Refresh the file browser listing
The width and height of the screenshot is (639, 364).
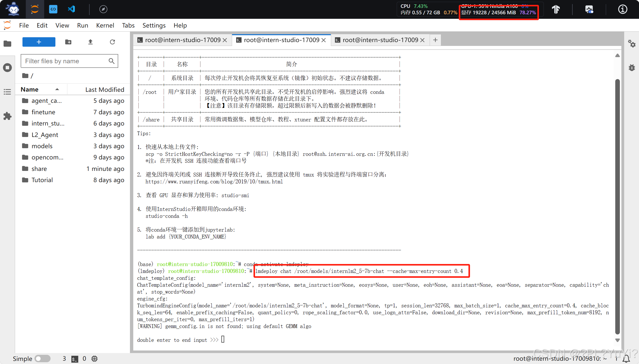tap(112, 42)
